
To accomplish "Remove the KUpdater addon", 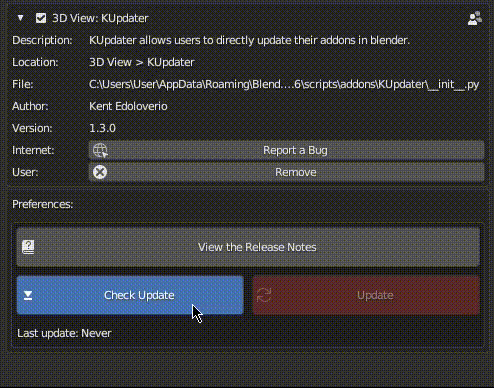I will pos(287,172).
